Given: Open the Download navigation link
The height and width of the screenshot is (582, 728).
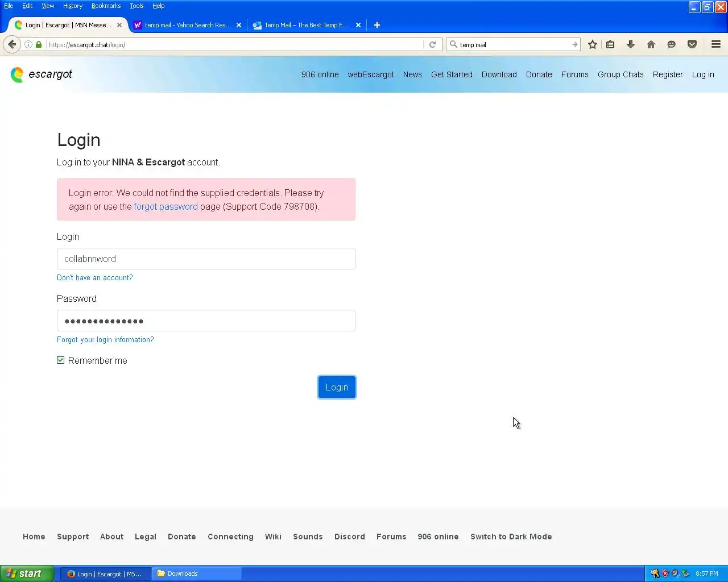Looking at the screenshot, I should 499,74.
